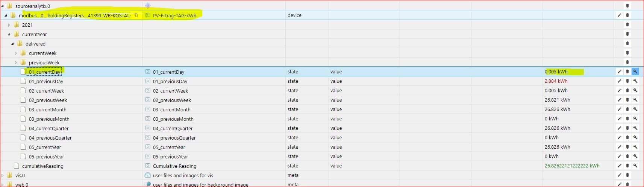Open custom settings wrench for 04_previousQuarter
Image resolution: width=644 pixels, height=187 pixels.
(635, 137)
